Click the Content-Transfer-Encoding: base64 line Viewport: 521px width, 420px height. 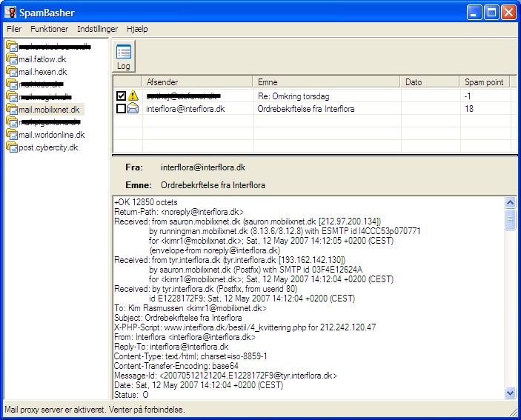[176, 366]
